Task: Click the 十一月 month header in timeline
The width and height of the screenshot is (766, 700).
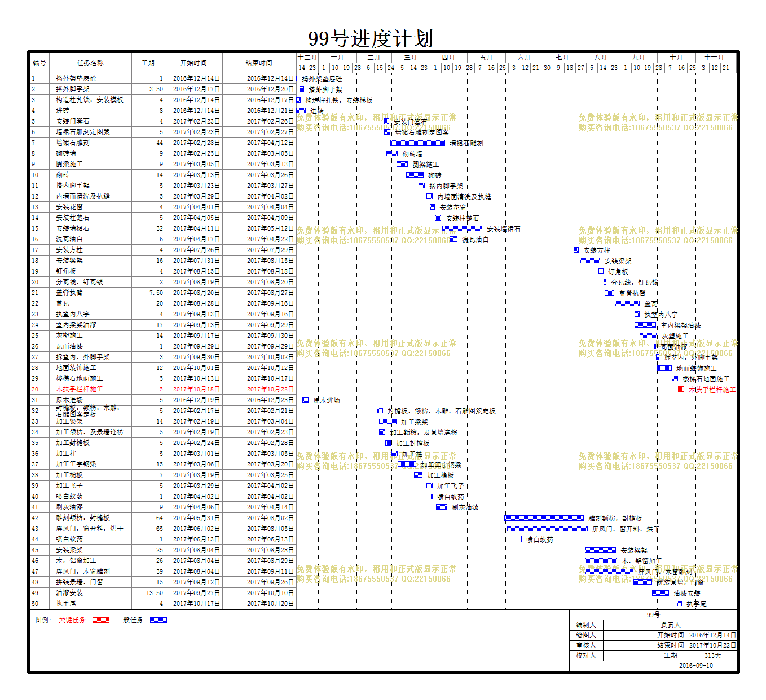Action: [714, 58]
